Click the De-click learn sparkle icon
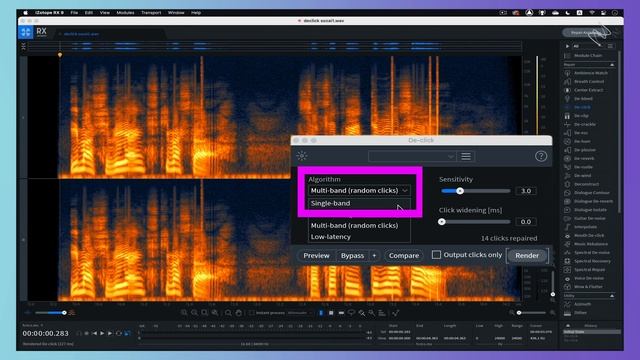640x360 pixels. coord(302,156)
